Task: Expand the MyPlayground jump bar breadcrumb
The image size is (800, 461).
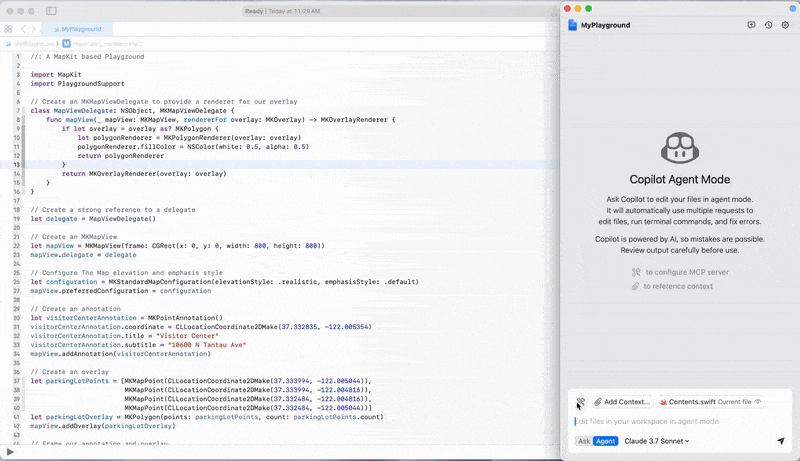Action: pyautogui.click(x=30, y=44)
